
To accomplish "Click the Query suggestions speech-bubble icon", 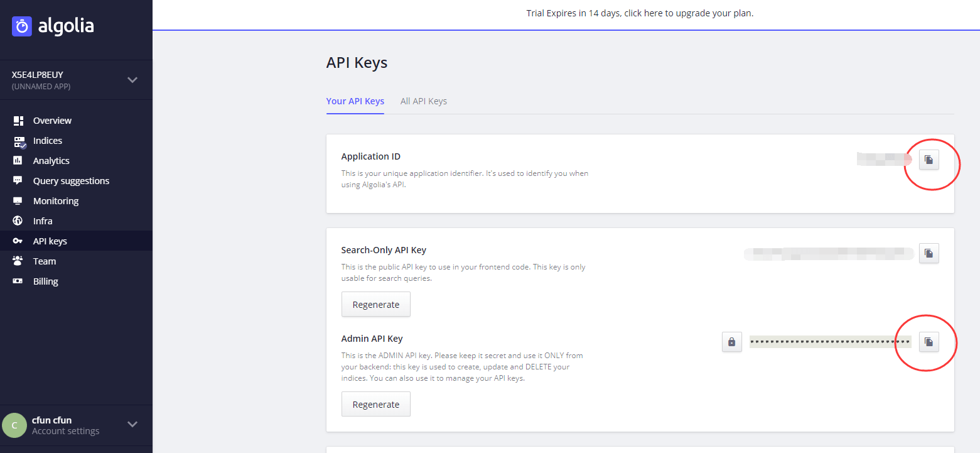I will click(18, 181).
